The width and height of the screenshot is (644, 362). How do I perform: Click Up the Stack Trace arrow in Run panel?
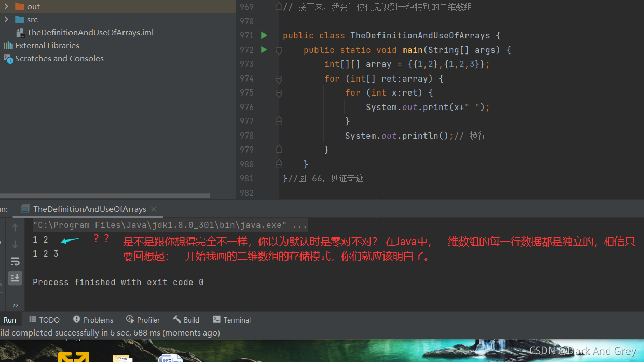pyautogui.click(x=15, y=227)
